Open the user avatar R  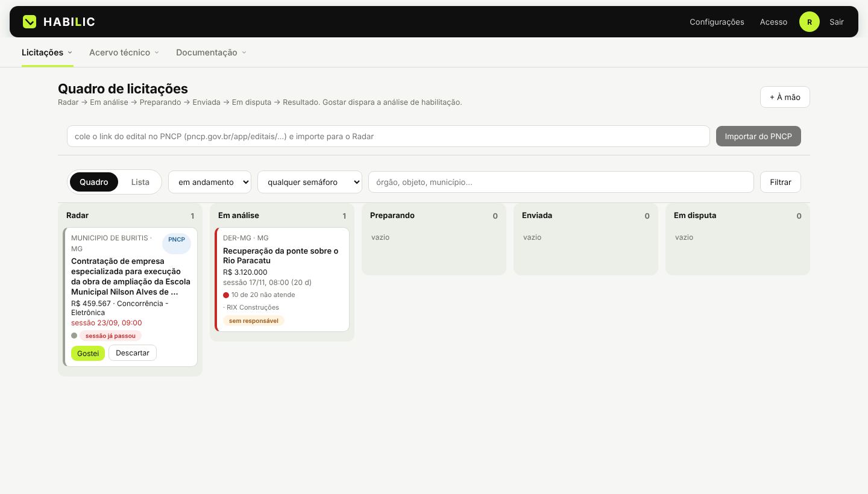point(809,22)
